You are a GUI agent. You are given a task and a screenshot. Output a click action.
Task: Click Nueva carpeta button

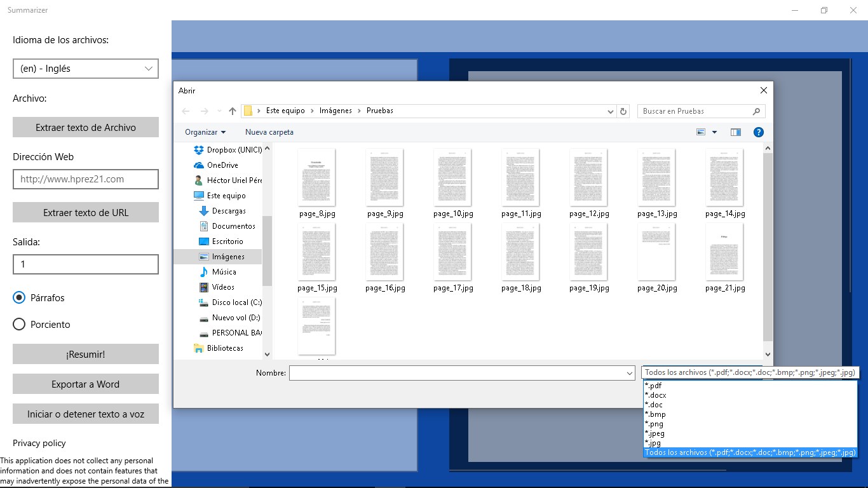coord(269,132)
